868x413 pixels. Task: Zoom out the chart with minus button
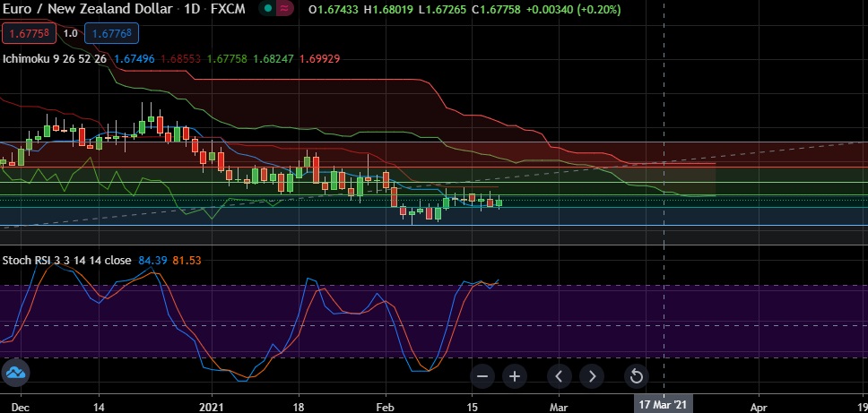482,376
